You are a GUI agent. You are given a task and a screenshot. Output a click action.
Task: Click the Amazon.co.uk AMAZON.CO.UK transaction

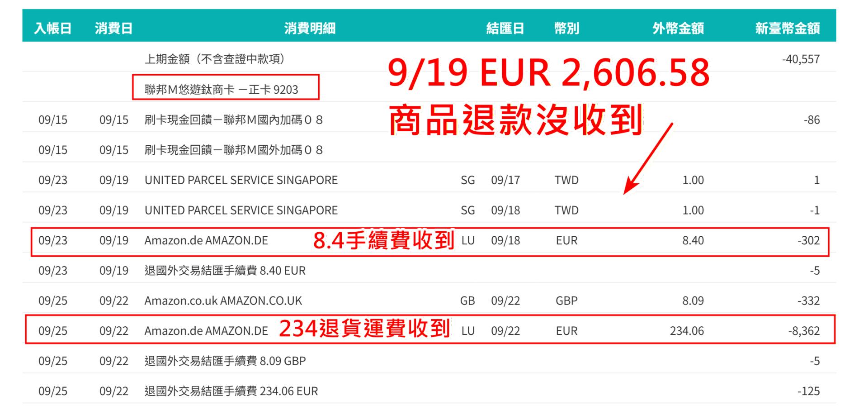tap(223, 301)
